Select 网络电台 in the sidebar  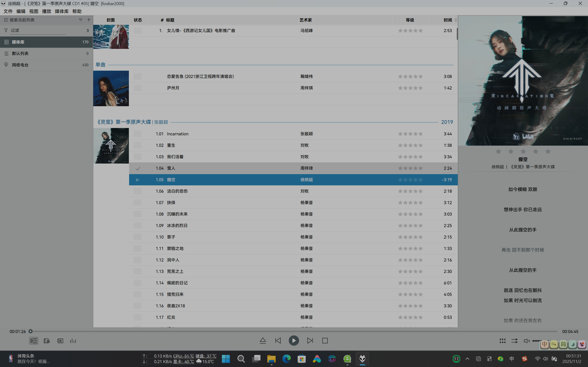20,65
